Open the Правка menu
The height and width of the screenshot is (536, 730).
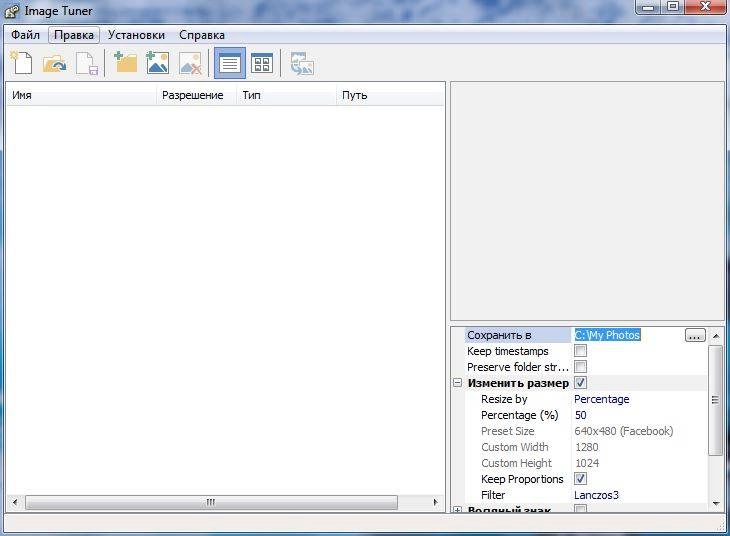(74, 35)
